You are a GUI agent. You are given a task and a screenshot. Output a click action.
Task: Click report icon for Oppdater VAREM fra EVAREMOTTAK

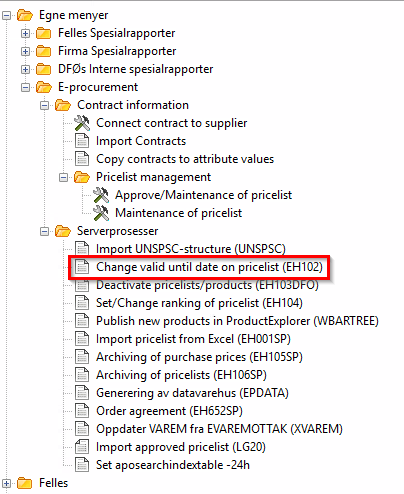82,428
